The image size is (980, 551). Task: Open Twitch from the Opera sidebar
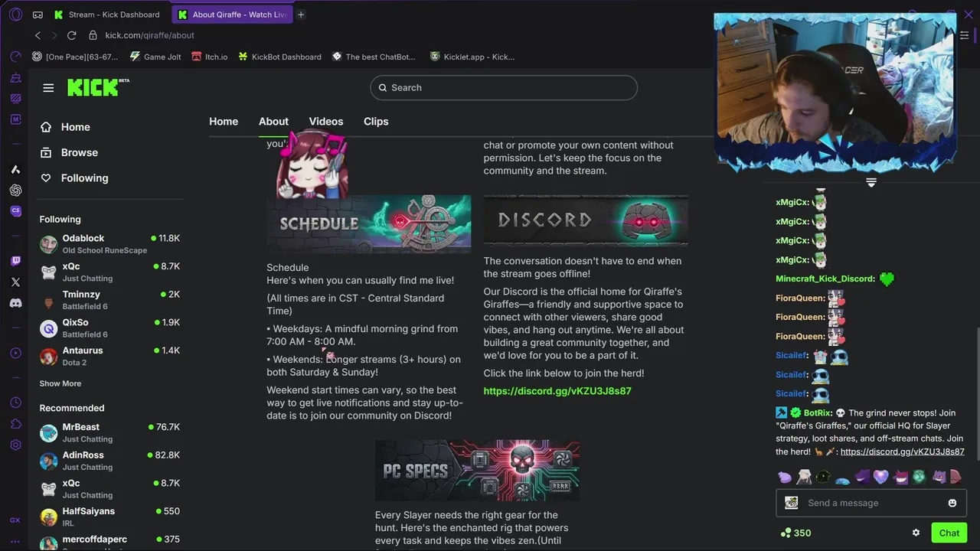point(15,261)
